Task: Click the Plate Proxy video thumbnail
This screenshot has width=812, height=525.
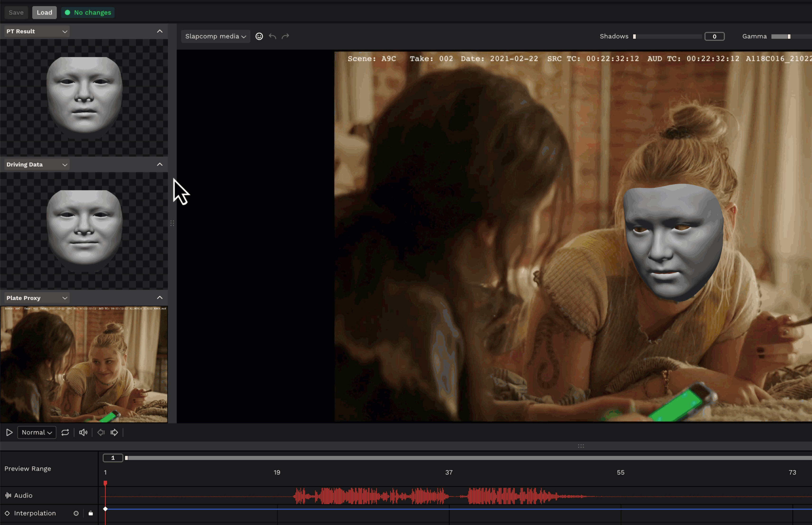Action: tap(84, 364)
